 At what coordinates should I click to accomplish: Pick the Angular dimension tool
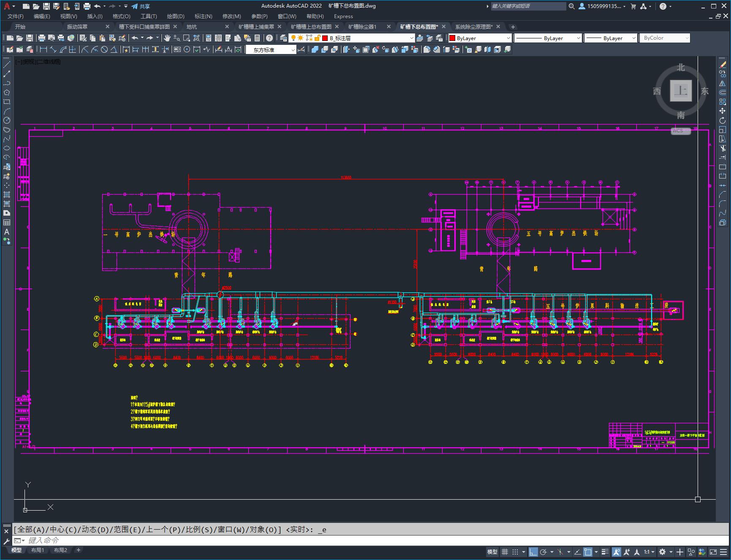point(114,49)
